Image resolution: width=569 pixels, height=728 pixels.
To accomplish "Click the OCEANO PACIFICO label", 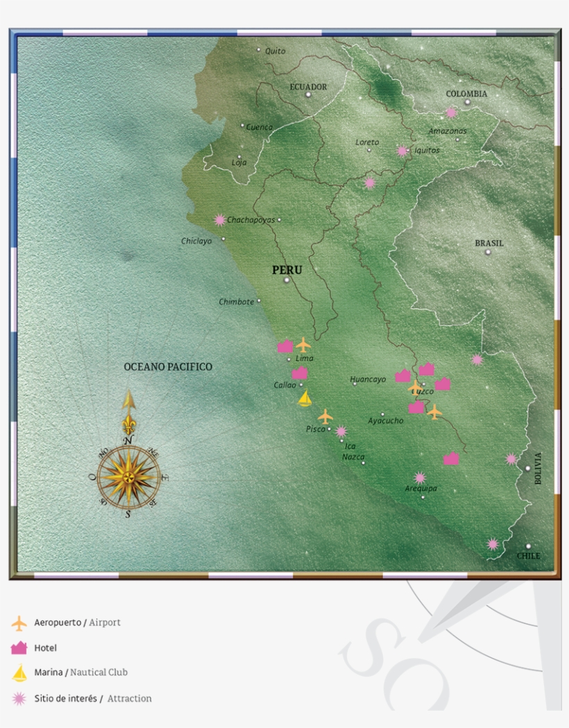I will click(x=168, y=367).
